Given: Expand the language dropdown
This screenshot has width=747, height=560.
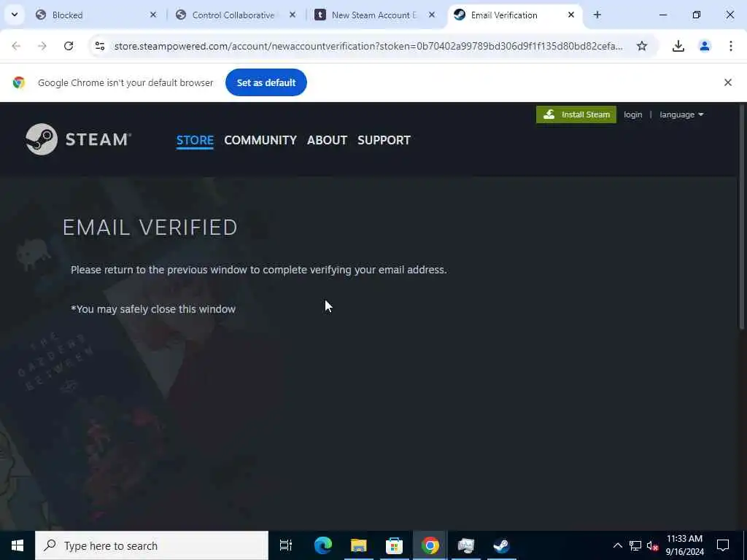Looking at the screenshot, I should tap(681, 114).
